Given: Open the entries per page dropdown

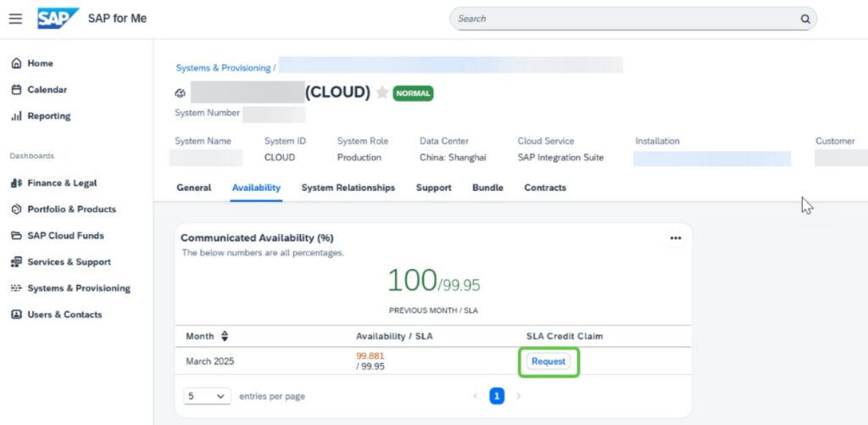Looking at the screenshot, I should point(207,396).
